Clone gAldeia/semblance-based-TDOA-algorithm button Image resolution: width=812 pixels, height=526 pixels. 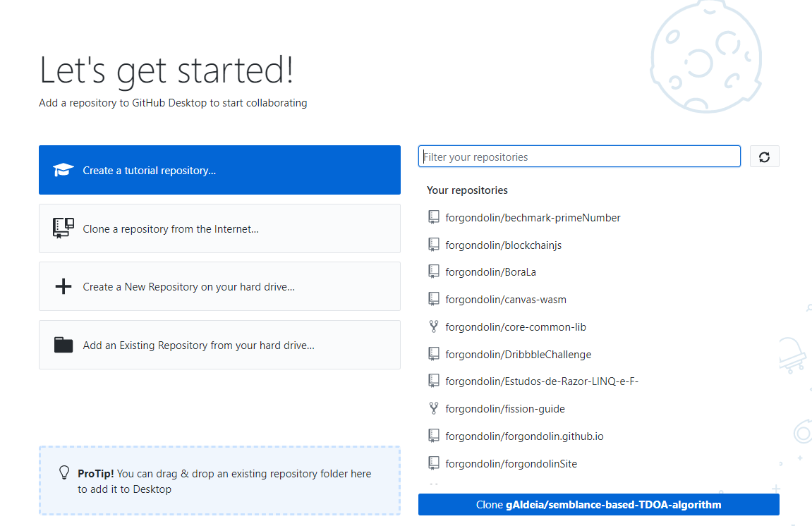(599, 505)
